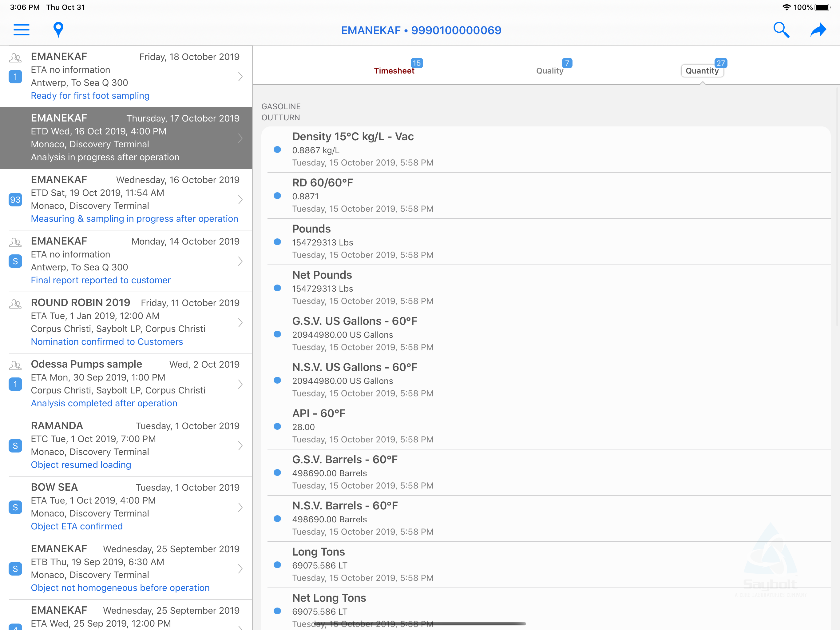This screenshot has width=840, height=630.
Task: Tap the S badge beside RAMANDA
Action: pos(15,446)
